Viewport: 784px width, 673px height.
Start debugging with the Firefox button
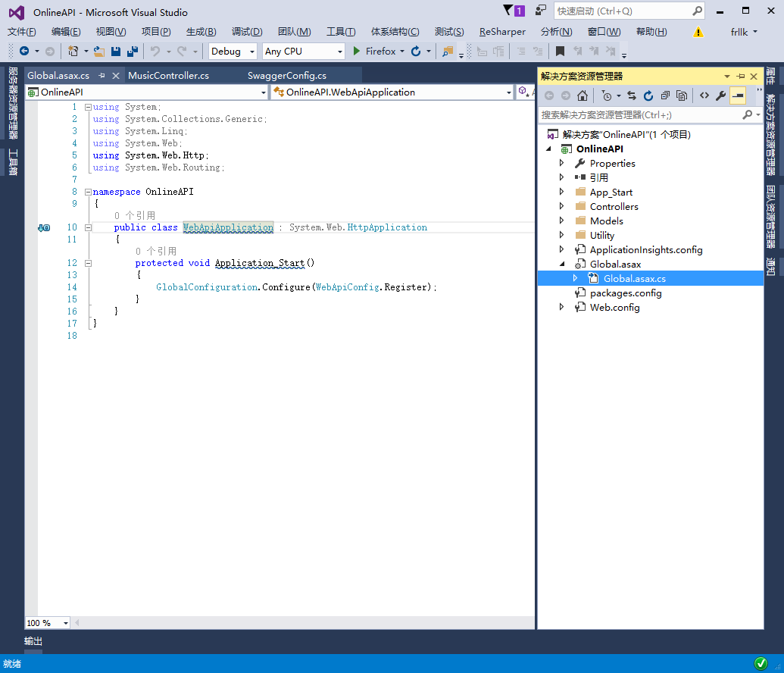[x=374, y=52]
